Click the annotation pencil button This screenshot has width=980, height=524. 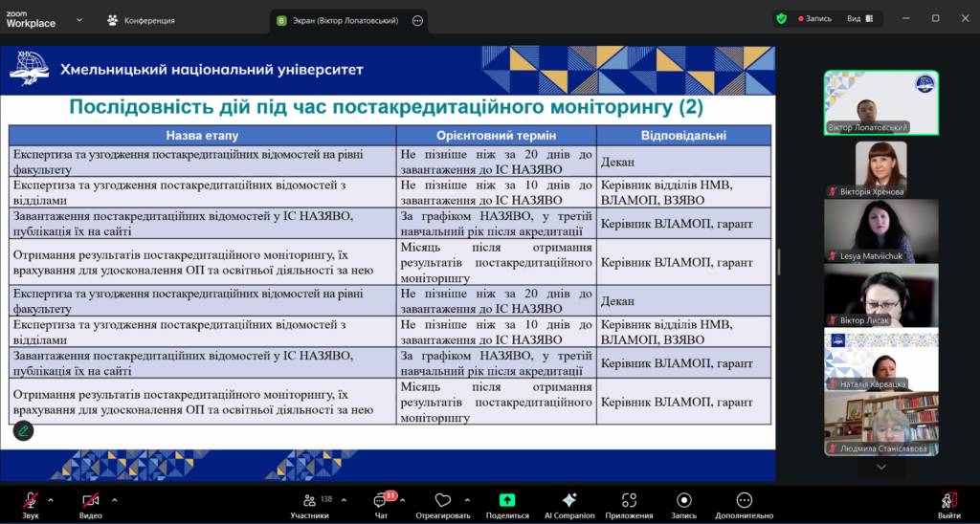[23, 431]
